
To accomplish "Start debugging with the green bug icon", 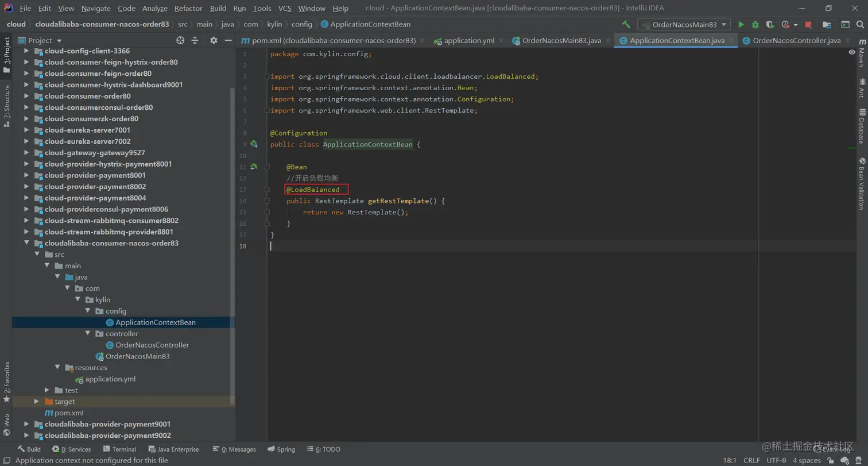I will (755, 25).
